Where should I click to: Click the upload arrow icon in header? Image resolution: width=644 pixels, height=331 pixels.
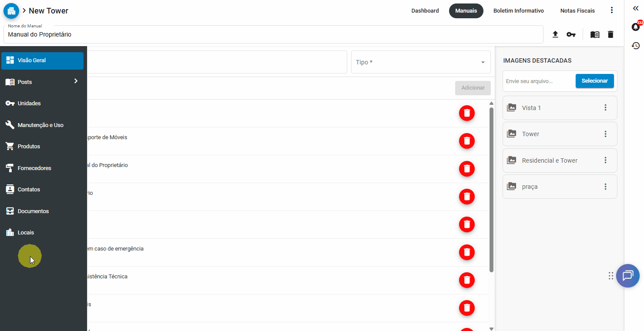[x=555, y=34]
